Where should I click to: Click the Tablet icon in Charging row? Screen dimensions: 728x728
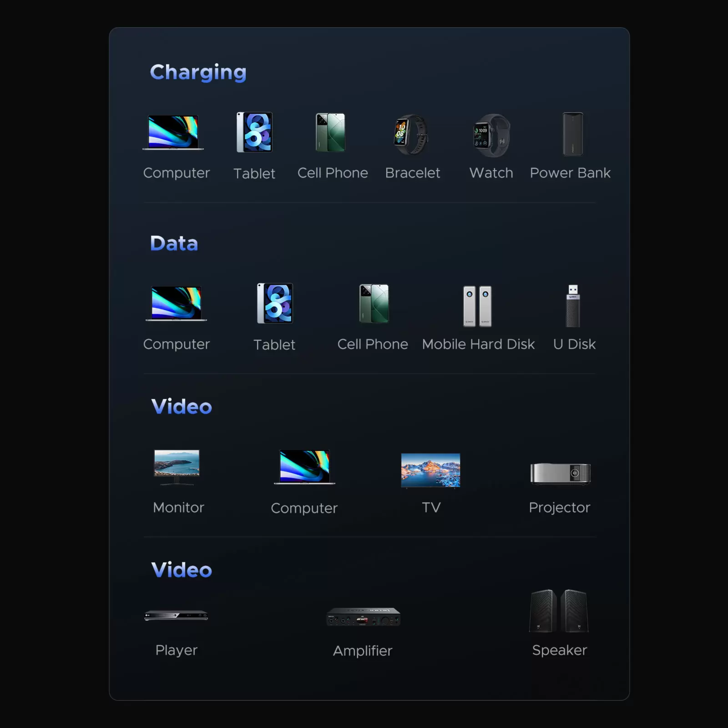(254, 132)
